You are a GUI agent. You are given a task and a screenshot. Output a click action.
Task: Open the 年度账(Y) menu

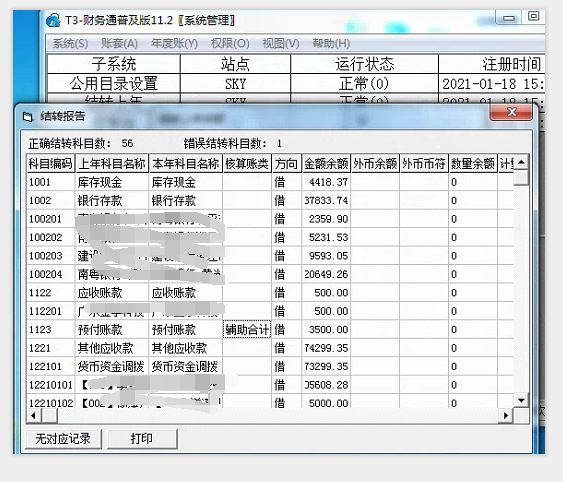pos(174,44)
